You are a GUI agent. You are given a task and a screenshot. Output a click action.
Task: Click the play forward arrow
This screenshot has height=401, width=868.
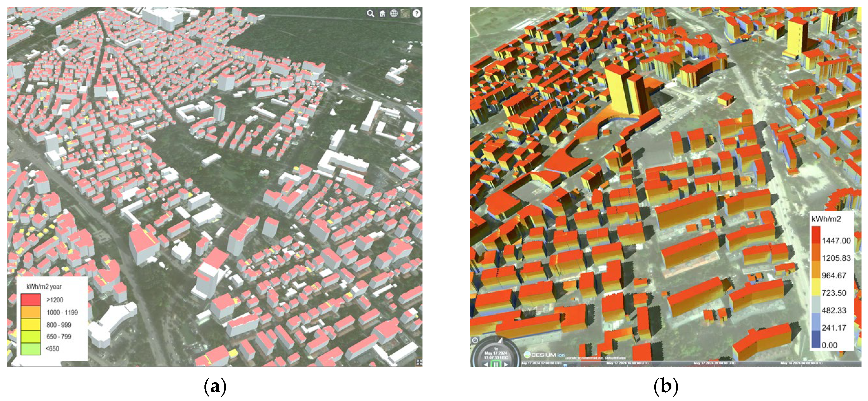(506, 365)
